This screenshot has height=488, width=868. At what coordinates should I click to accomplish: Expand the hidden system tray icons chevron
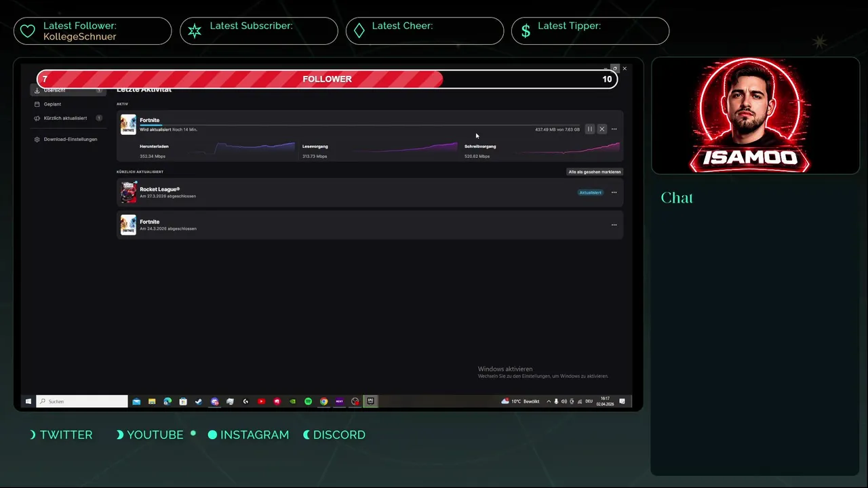point(549,401)
